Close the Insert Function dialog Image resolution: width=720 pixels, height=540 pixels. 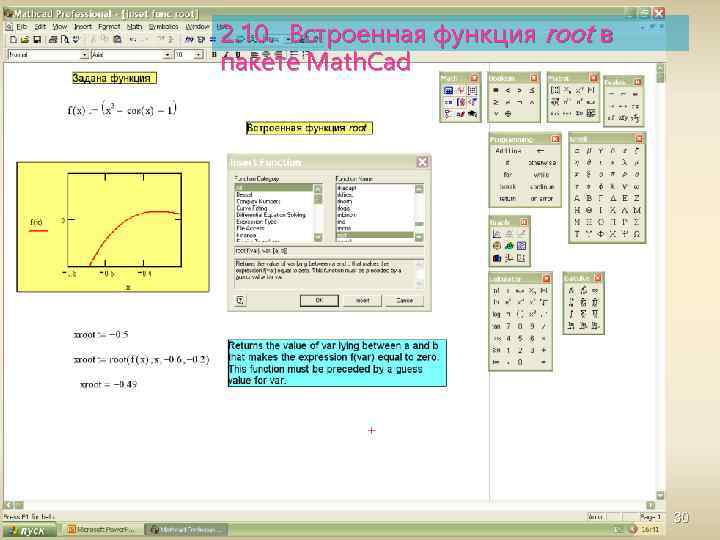(x=422, y=162)
